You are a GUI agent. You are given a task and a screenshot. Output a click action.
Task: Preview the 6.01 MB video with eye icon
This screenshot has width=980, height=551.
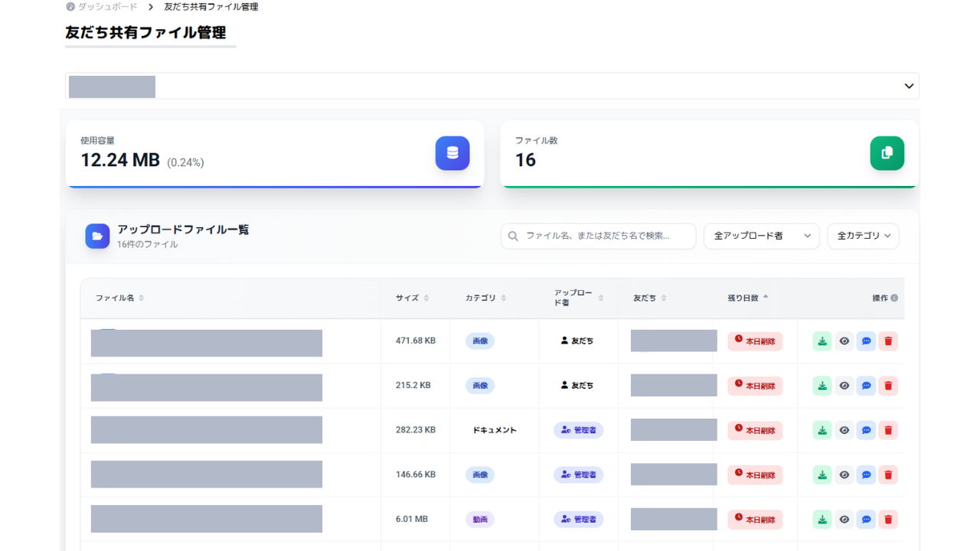click(x=844, y=520)
